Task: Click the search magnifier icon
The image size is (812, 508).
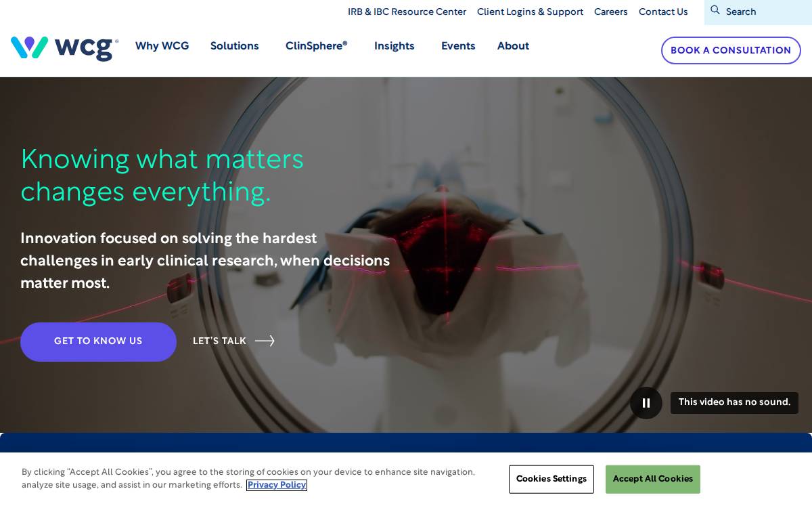Action: pyautogui.click(x=715, y=10)
